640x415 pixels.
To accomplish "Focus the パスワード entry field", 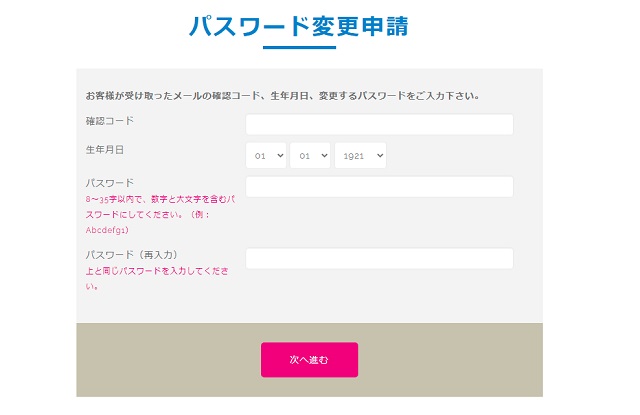I will click(379, 187).
